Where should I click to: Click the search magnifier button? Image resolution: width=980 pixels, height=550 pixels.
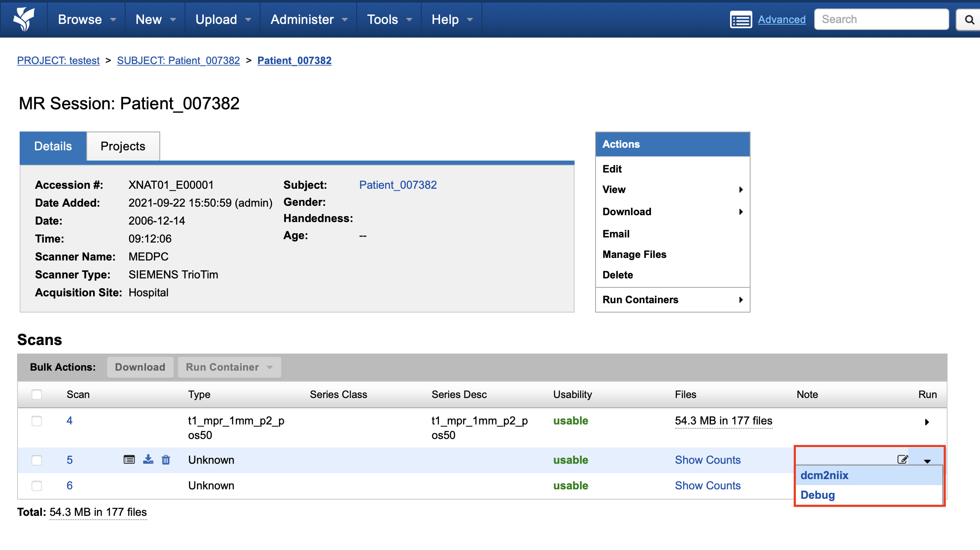[969, 20]
